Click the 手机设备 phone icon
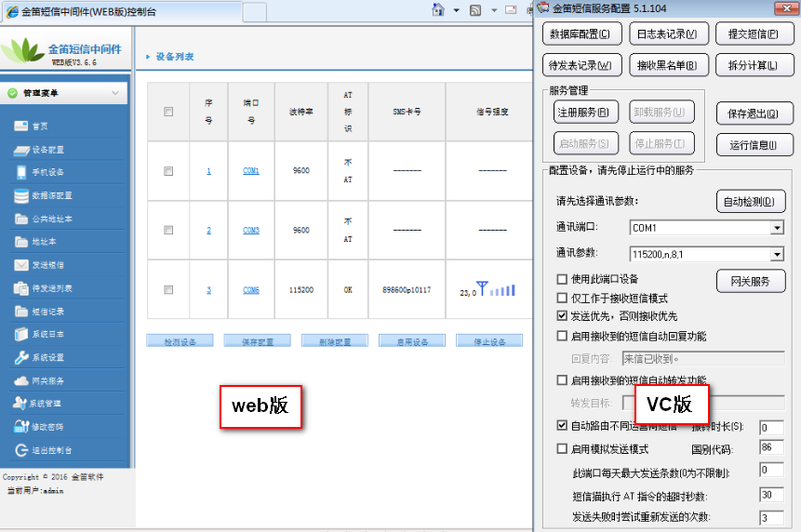This screenshot has width=801, height=532. pos(22,173)
